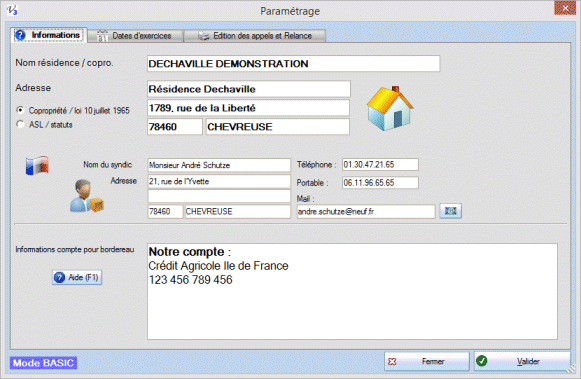
Task: Click the Fermer button
Action: click(427, 361)
